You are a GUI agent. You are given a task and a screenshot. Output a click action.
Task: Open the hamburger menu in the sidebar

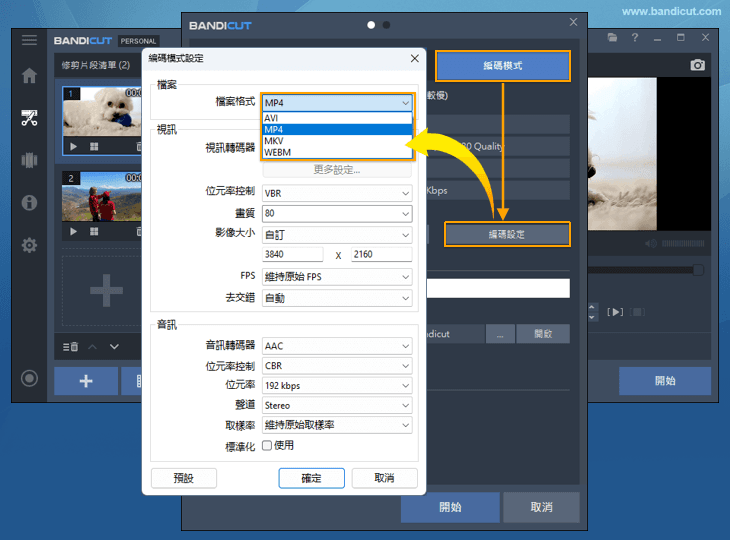(29, 40)
